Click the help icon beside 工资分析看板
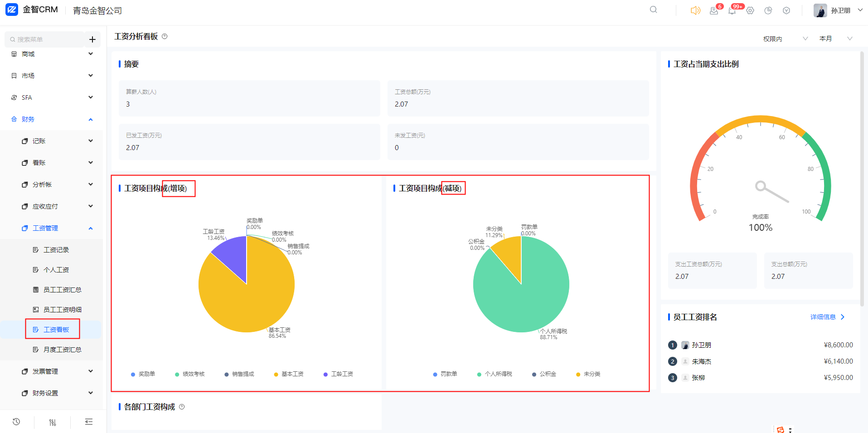Image resolution: width=868 pixels, height=433 pixels. [x=165, y=36]
